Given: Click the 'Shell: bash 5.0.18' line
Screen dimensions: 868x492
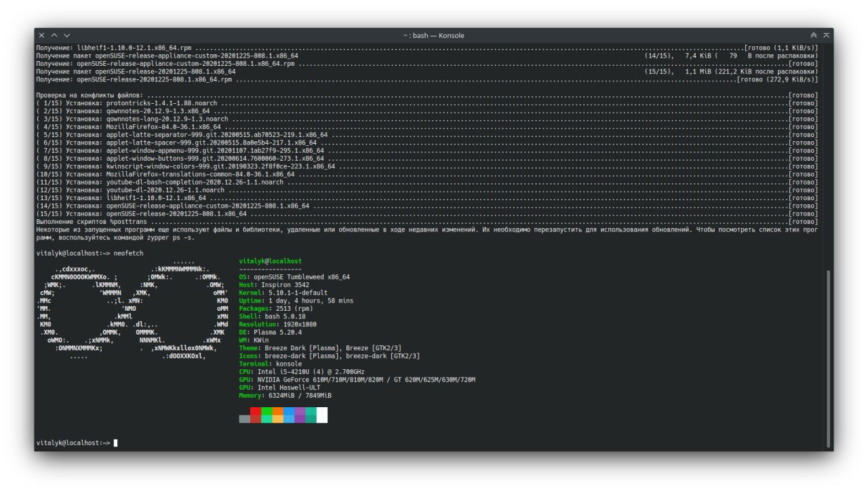Looking at the screenshot, I should [273, 316].
